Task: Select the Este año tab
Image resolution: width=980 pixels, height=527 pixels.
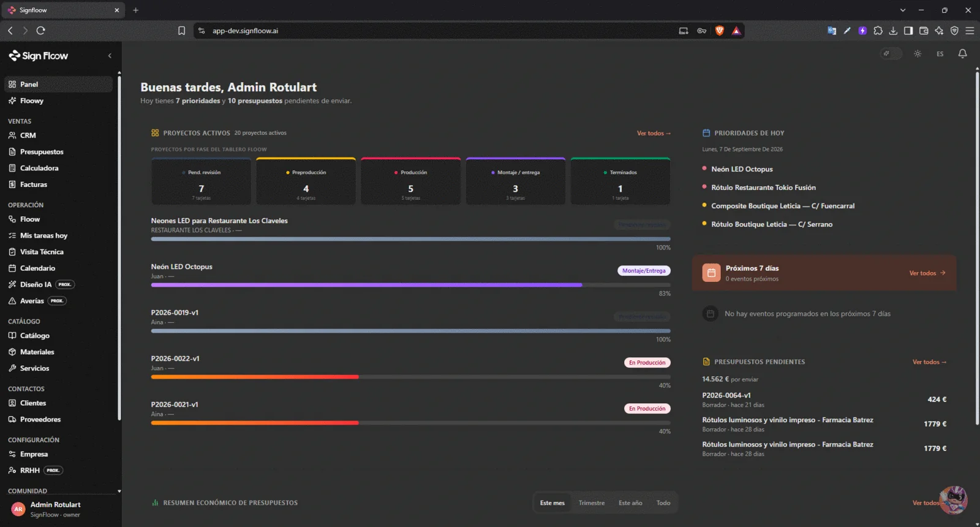Action: [x=630, y=503]
